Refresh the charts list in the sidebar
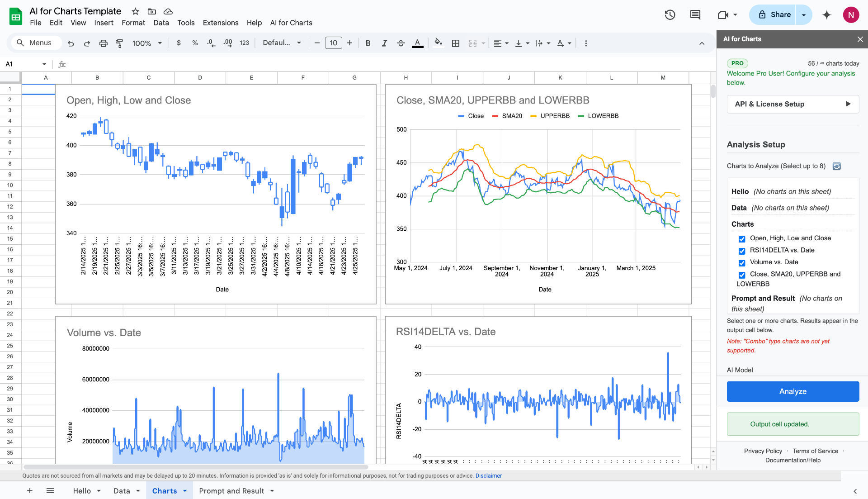The height and width of the screenshot is (499, 868). pyautogui.click(x=837, y=166)
